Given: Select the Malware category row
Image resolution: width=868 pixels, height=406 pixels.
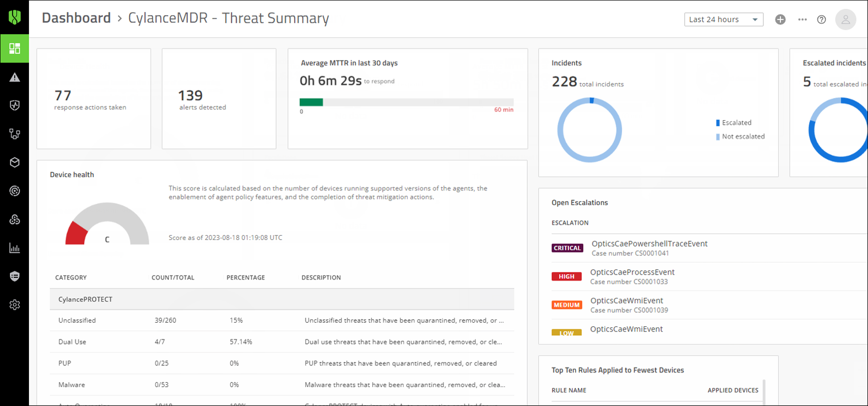Looking at the screenshot, I should (x=282, y=385).
